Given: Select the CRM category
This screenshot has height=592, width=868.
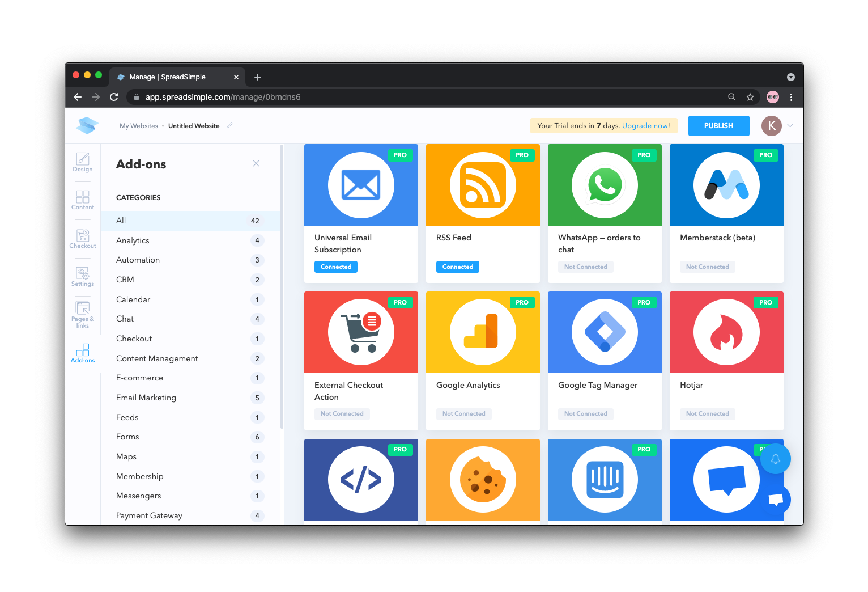Looking at the screenshot, I should point(190,280).
